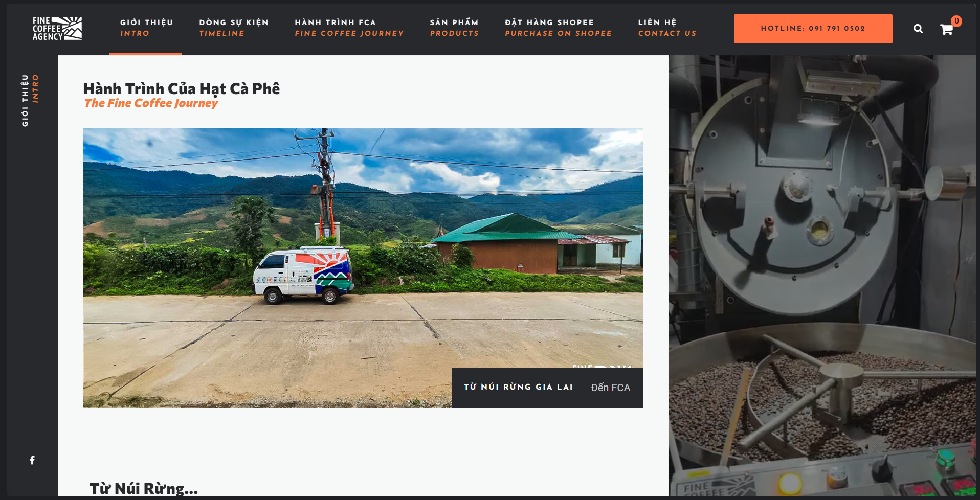This screenshot has height=500, width=980.
Task: Click the cart item count badge
Action: tap(956, 21)
